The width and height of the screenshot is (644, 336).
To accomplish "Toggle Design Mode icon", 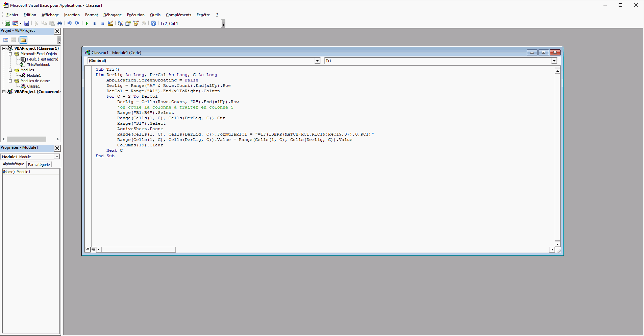I will click(110, 23).
